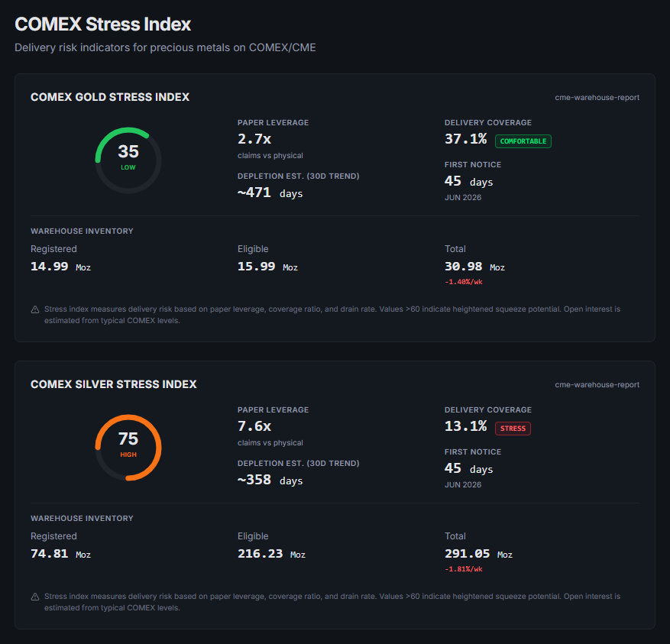
Task: Click the silver eligible inventory 216.23 Moz
Action: point(271,554)
